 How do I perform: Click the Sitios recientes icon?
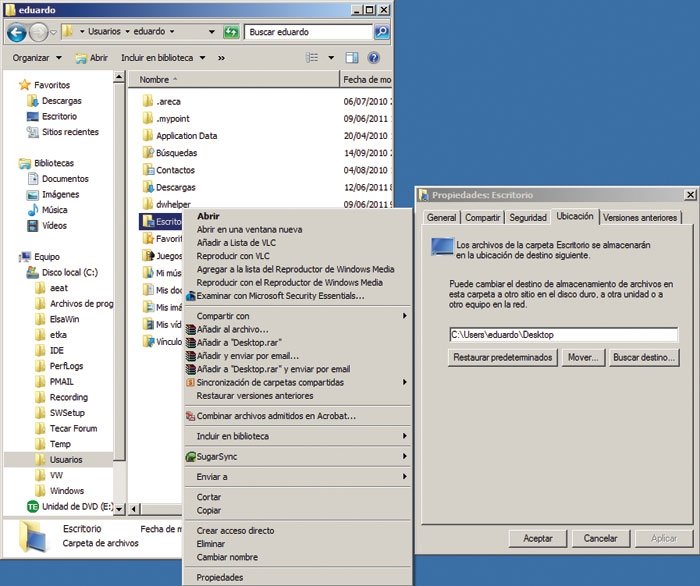33,132
